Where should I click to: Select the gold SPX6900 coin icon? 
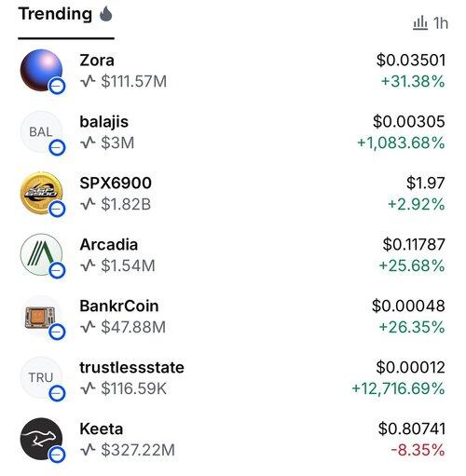click(x=41, y=193)
